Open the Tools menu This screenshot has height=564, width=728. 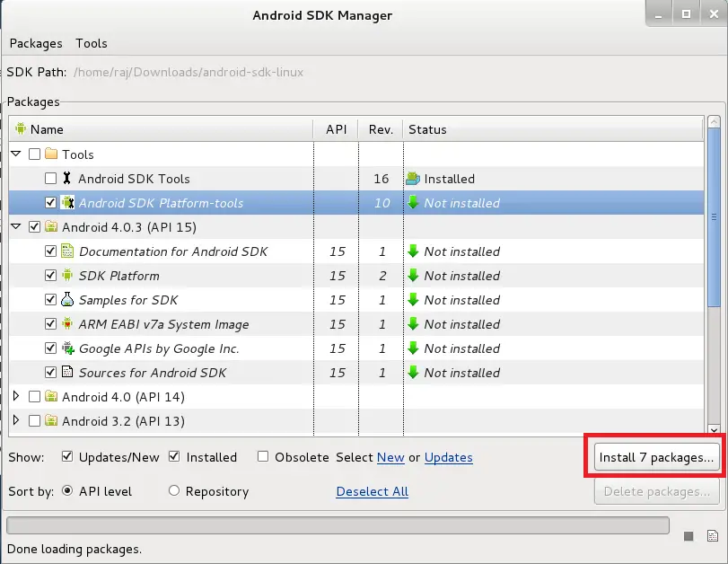pos(92,43)
